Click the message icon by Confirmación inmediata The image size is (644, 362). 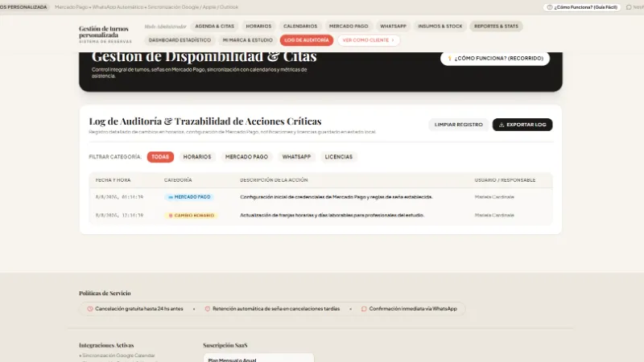click(x=364, y=309)
